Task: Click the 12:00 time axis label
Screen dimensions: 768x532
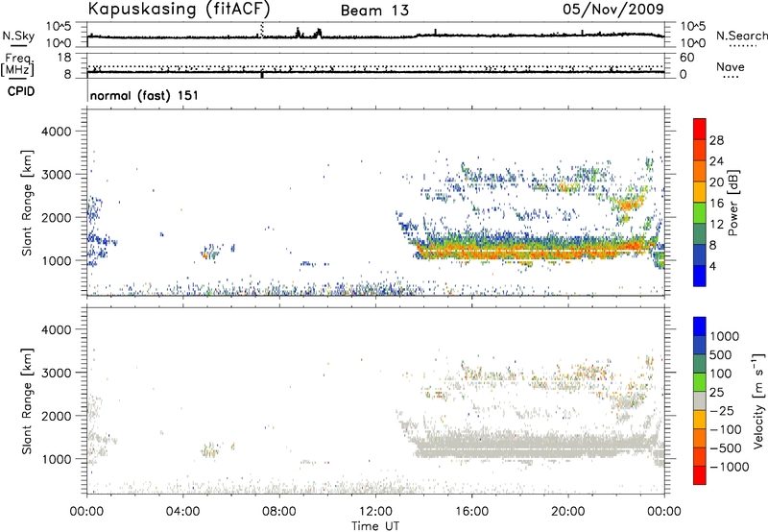Action: (x=375, y=512)
